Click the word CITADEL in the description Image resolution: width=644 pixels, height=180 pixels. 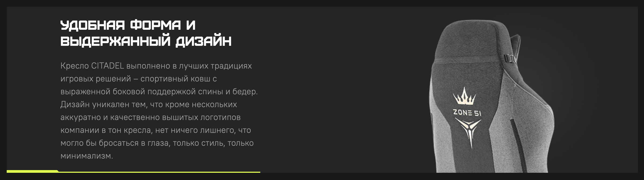pyautogui.click(x=108, y=66)
